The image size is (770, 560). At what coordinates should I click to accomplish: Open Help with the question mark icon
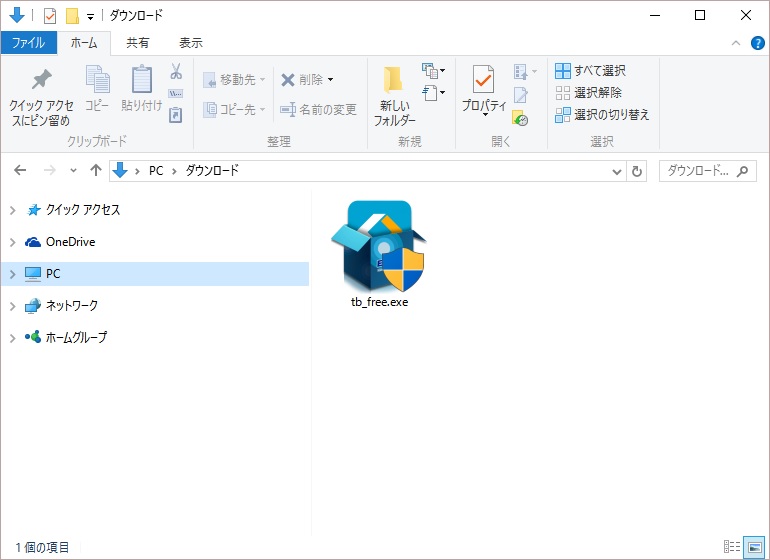coord(758,43)
